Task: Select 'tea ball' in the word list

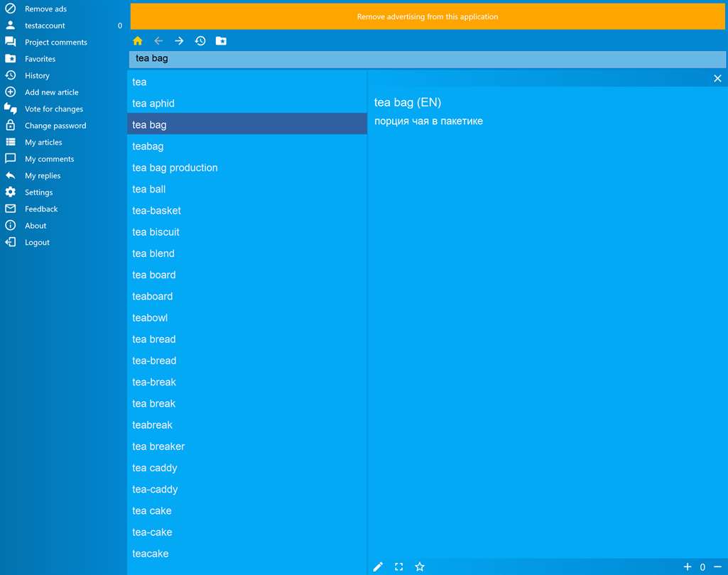Action: (247, 189)
